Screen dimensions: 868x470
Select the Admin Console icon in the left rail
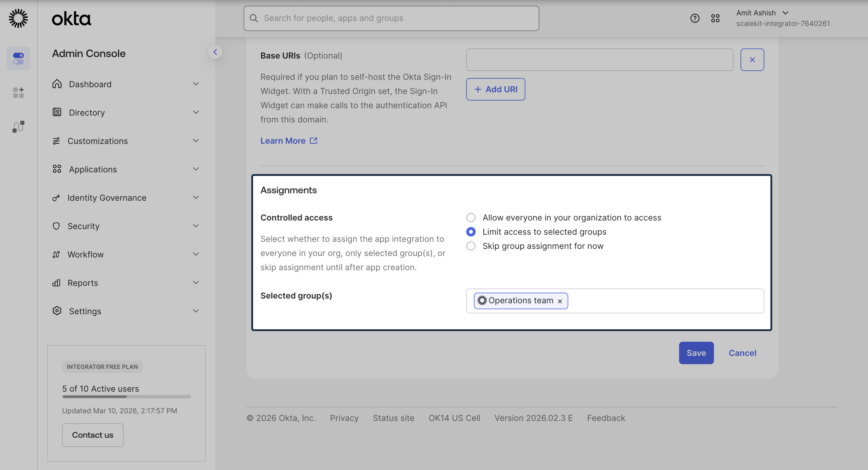(18, 58)
